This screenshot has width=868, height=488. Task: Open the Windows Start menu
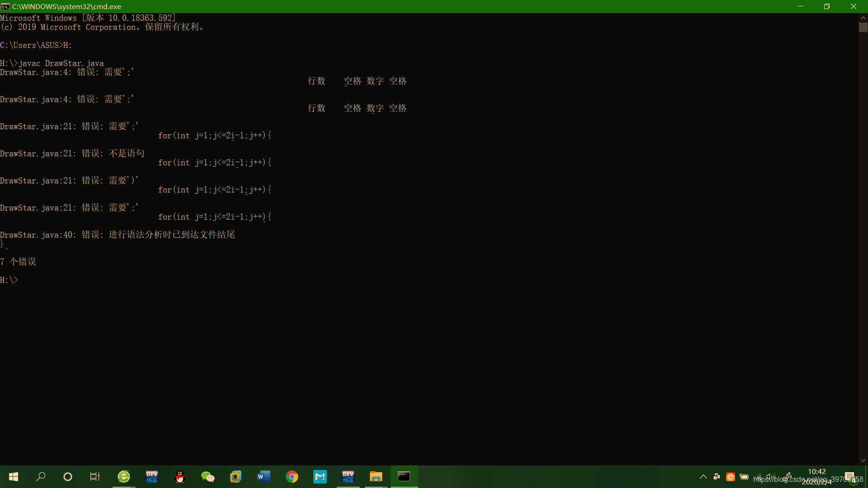14,477
